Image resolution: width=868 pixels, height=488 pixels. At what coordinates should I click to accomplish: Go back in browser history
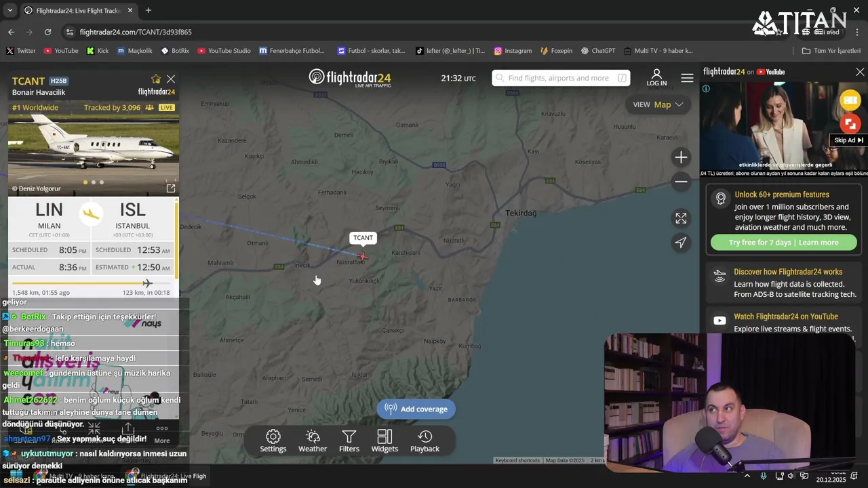[11, 32]
